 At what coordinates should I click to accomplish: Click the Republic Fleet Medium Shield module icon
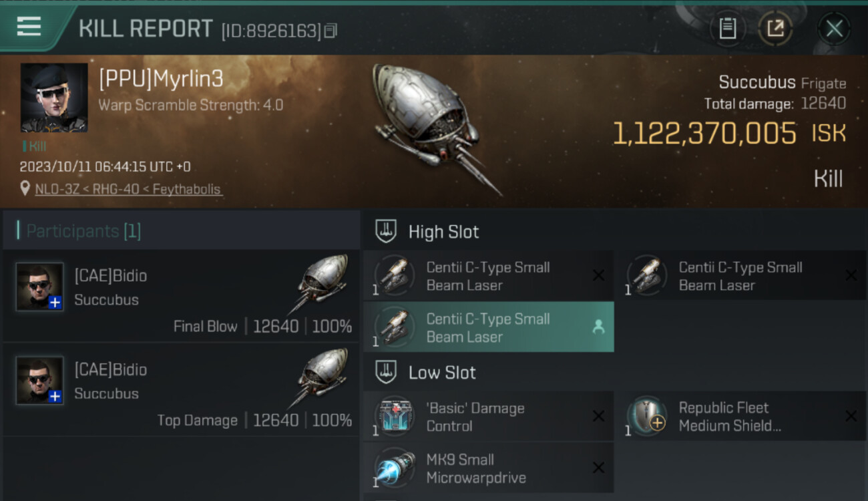coord(647,416)
